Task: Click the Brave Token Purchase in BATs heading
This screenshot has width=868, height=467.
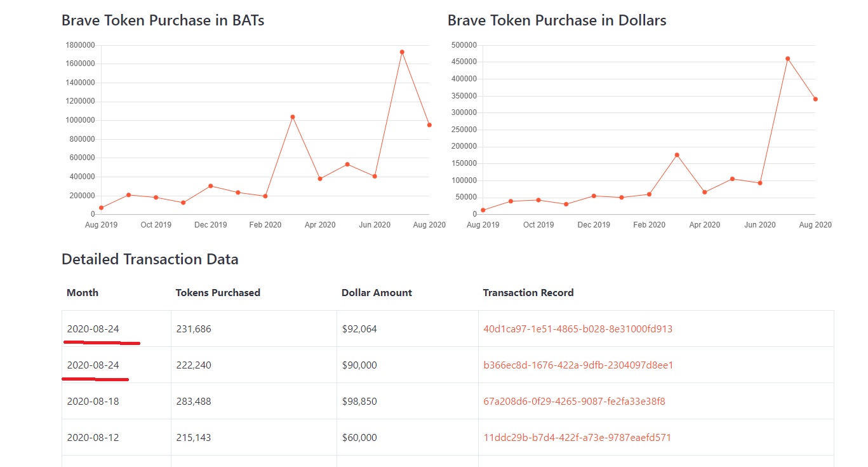Action: click(x=163, y=20)
